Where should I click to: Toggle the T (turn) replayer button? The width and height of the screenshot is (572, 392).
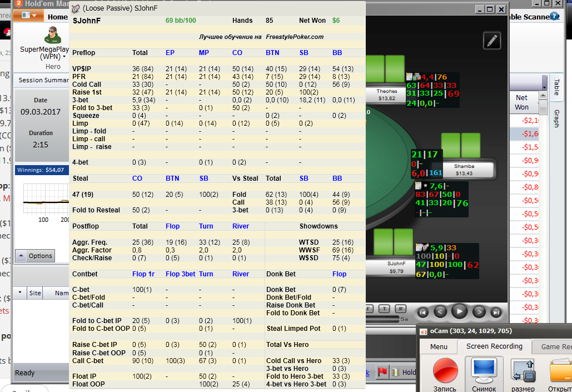coord(385,309)
